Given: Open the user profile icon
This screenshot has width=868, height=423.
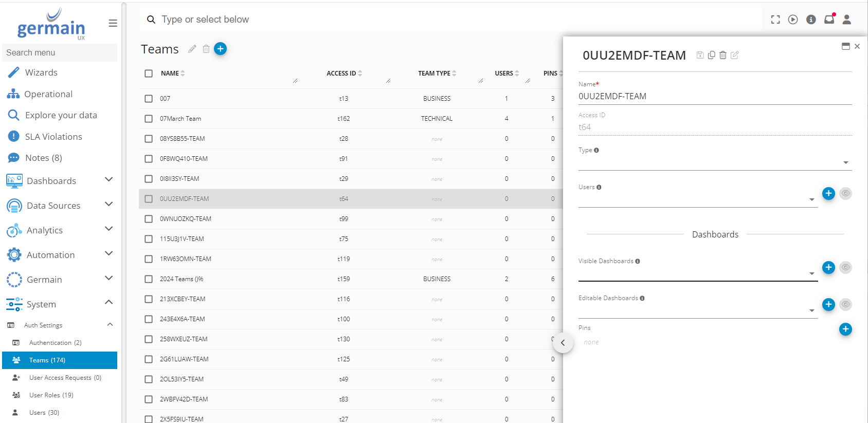Looking at the screenshot, I should [847, 20].
